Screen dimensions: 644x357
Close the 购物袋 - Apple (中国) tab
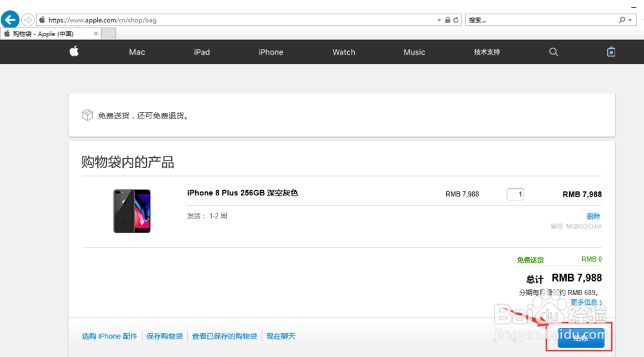coord(96,34)
